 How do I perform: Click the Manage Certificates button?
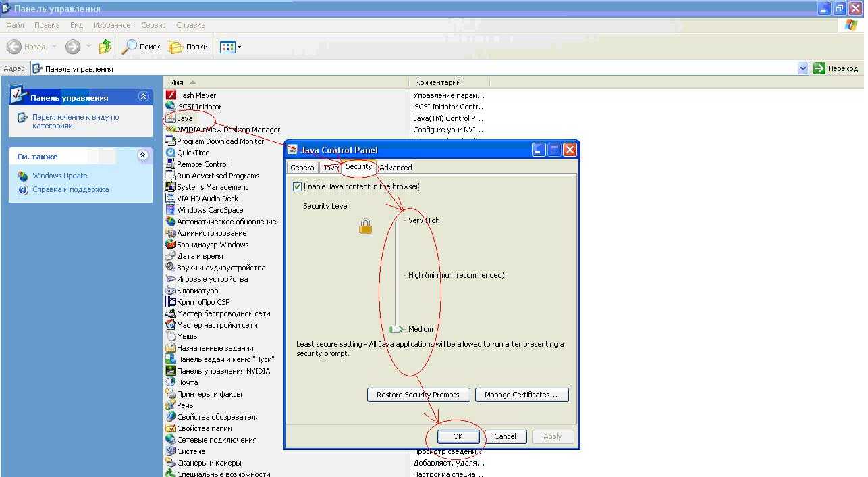521,395
